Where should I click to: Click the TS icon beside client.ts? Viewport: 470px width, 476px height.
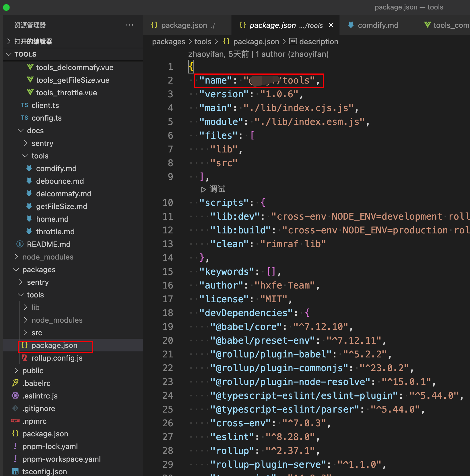coord(25,105)
